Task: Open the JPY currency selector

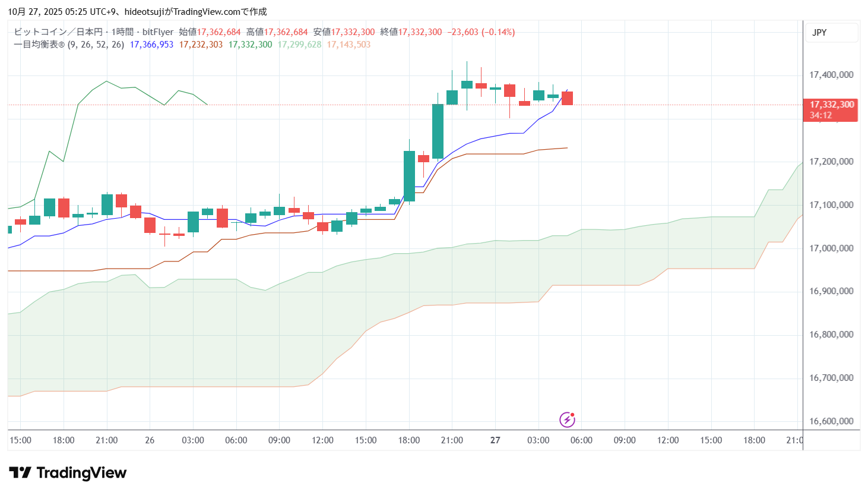Action: 831,33
